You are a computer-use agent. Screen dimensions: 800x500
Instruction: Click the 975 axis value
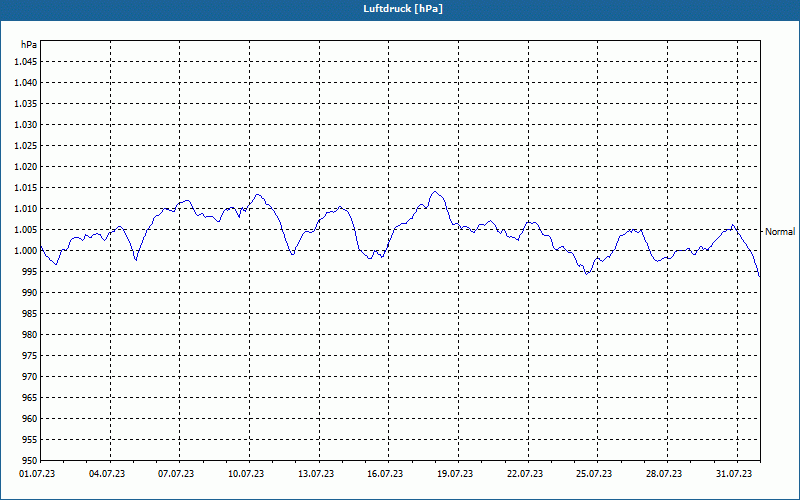30,356
